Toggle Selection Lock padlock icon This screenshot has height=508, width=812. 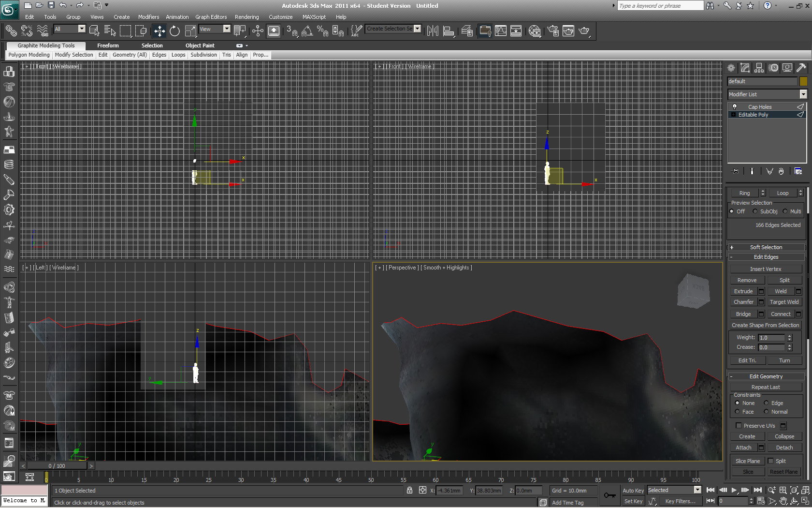pos(410,490)
